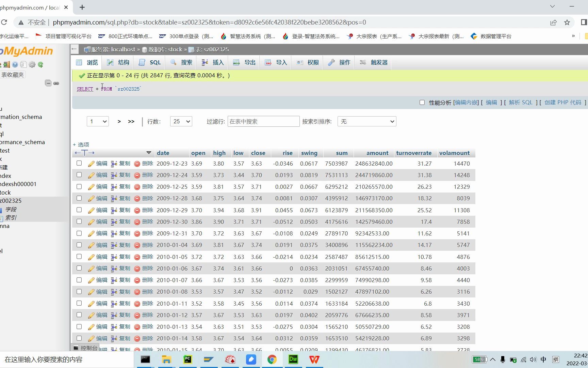Enable 性能分析 (profiling) checkbox
Viewport: 588px width, 368px height.
(422, 102)
